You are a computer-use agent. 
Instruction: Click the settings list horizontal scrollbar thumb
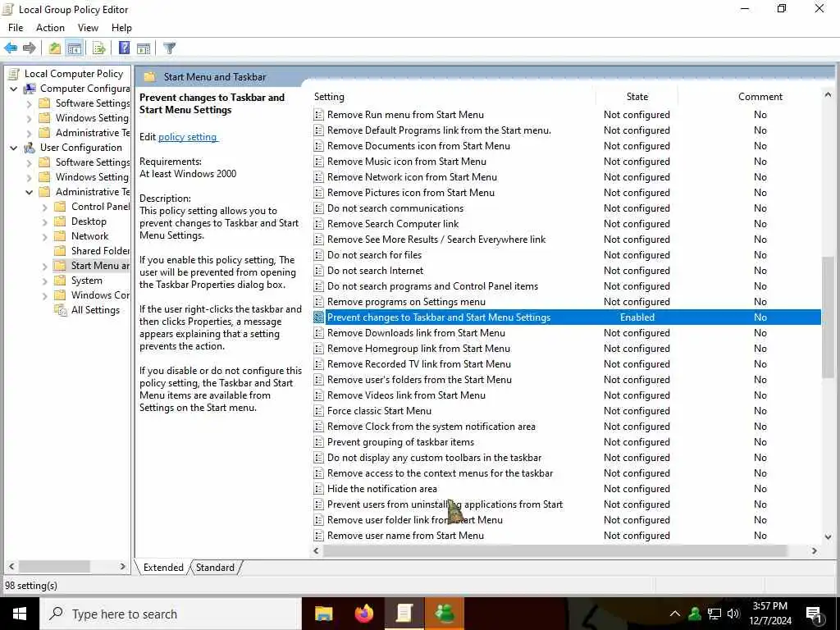pos(555,550)
